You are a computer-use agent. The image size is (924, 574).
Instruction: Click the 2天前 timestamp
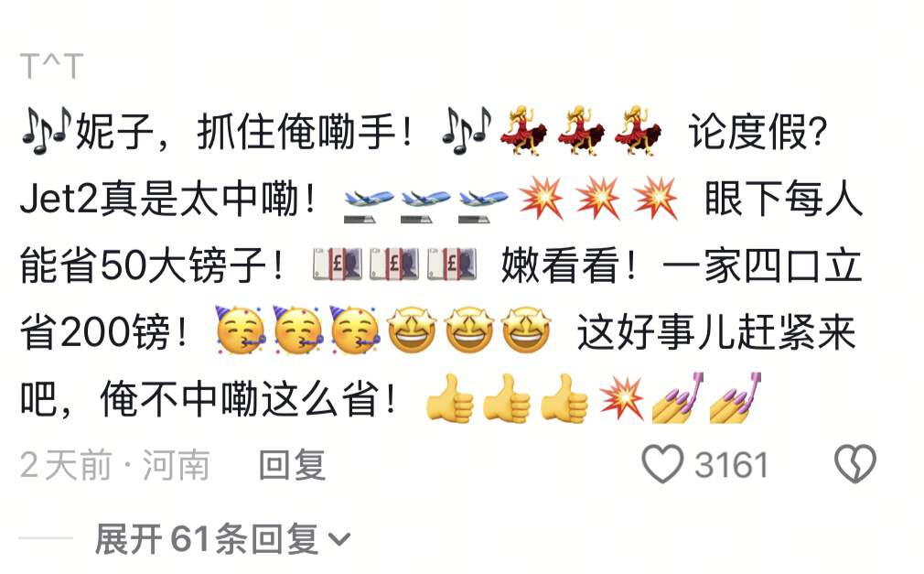coord(65,465)
